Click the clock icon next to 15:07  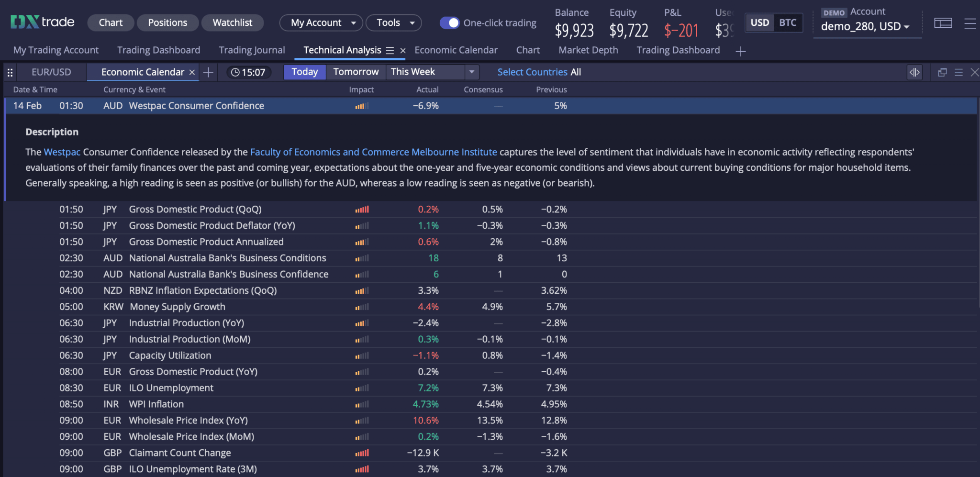(x=235, y=72)
